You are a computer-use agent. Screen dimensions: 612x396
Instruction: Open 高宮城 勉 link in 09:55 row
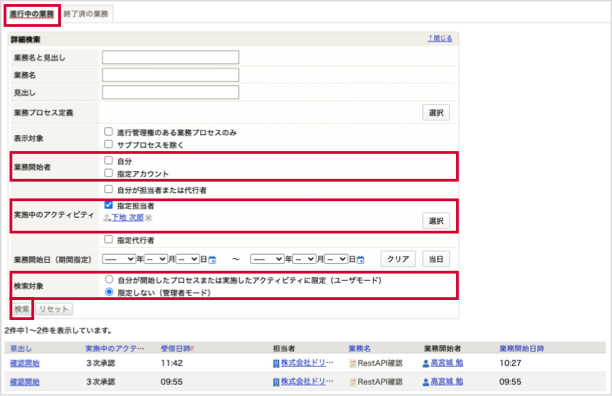(447, 382)
